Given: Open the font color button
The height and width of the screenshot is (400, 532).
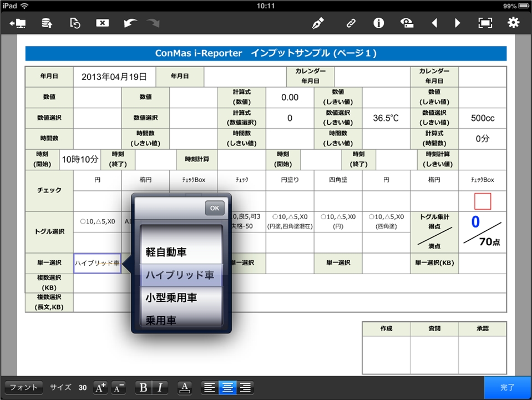Looking at the screenshot, I should (185, 387).
